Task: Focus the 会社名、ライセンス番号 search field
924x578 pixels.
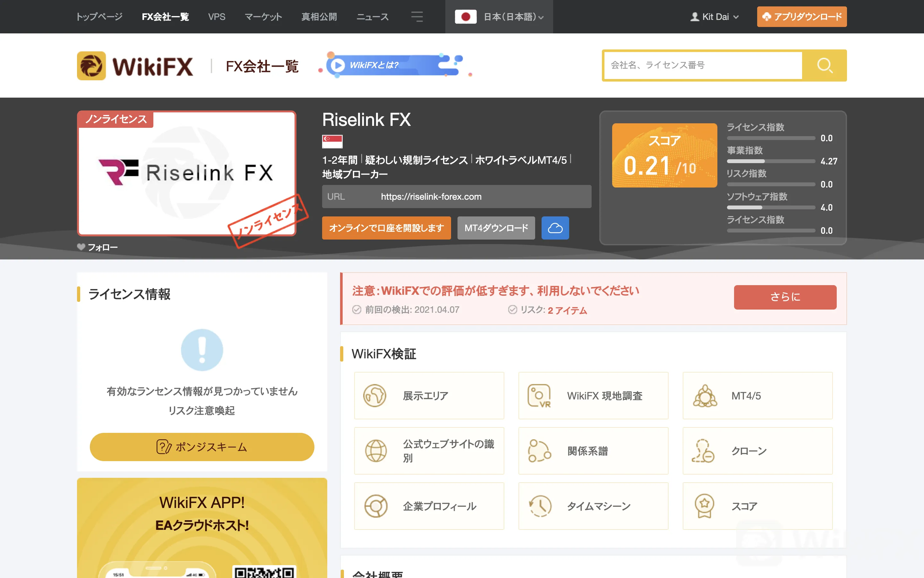Action: (703, 66)
